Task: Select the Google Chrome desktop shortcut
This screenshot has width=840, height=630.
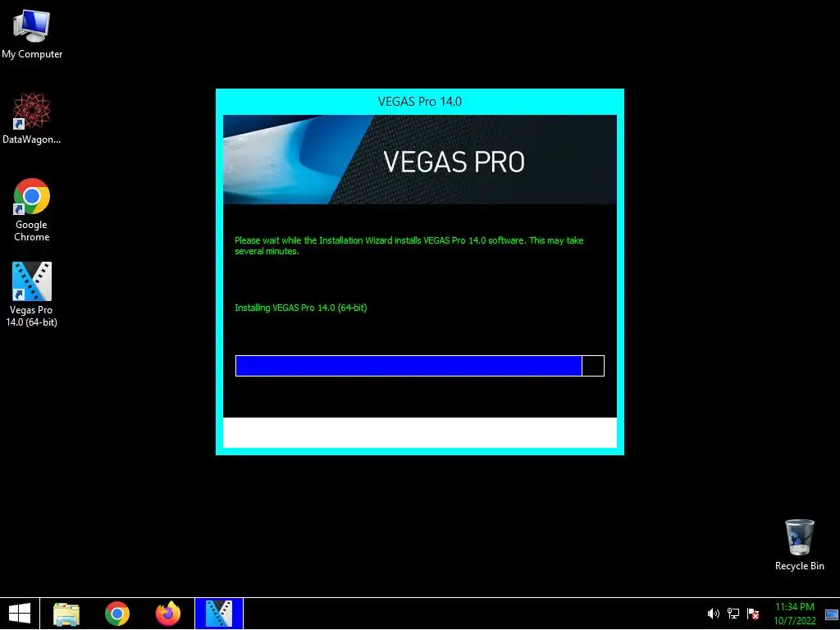Action: tap(32, 209)
